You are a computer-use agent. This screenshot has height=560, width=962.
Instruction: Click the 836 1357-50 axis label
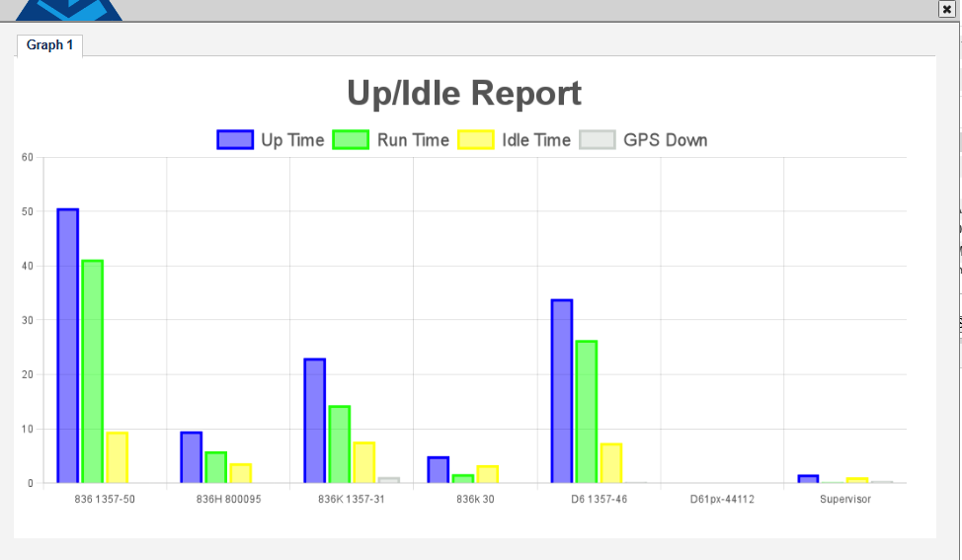tap(105, 500)
